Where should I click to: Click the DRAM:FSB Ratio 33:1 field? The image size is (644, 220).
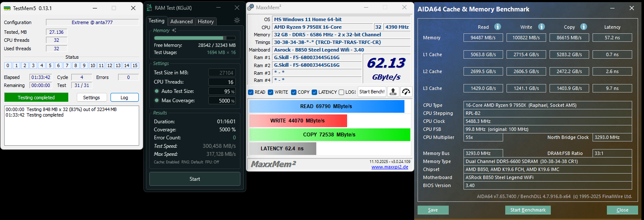(612, 153)
